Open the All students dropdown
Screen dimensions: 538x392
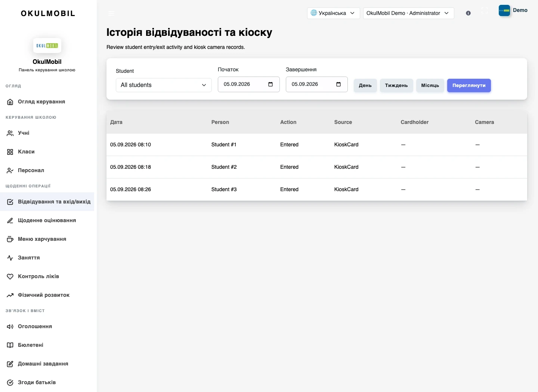164,85
